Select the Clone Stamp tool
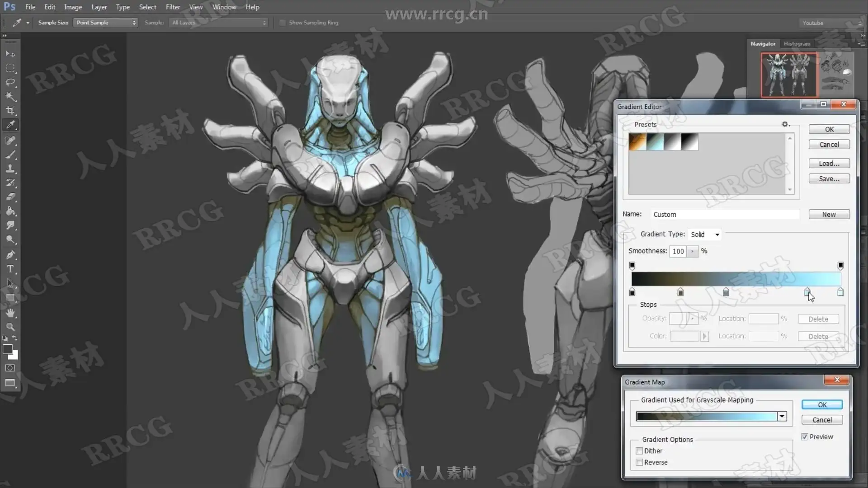 [10, 169]
